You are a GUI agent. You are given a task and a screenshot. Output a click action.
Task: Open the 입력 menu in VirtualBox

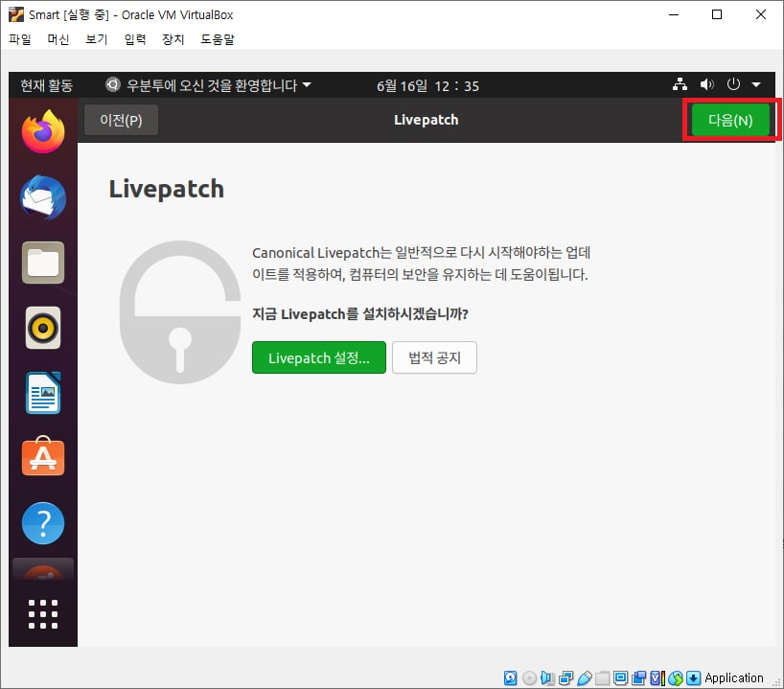tap(135, 39)
